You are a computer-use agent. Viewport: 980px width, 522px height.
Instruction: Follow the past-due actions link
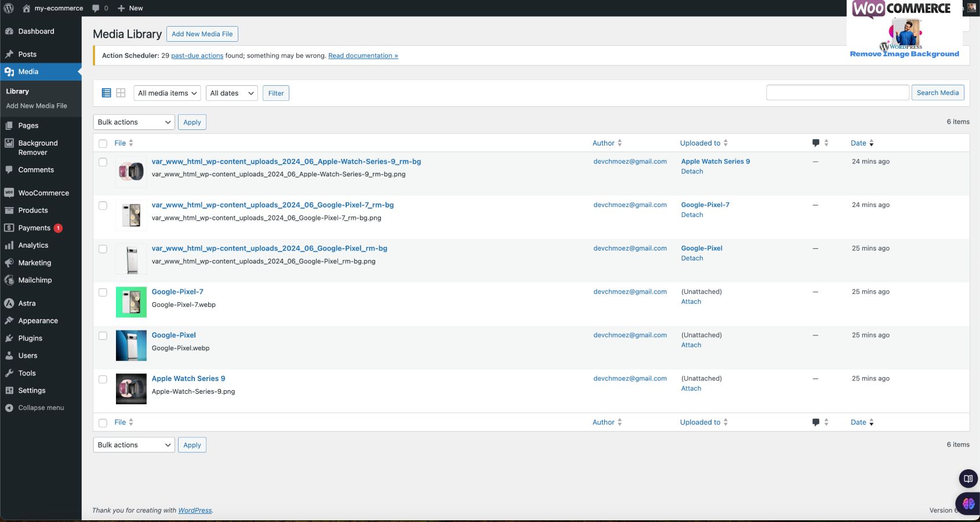click(x=197, y=56)
